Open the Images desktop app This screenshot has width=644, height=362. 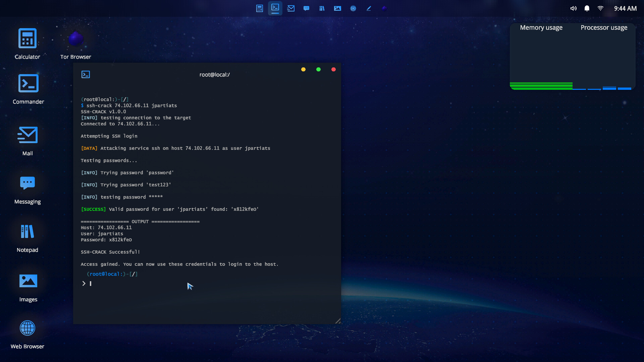click(28, 281)
